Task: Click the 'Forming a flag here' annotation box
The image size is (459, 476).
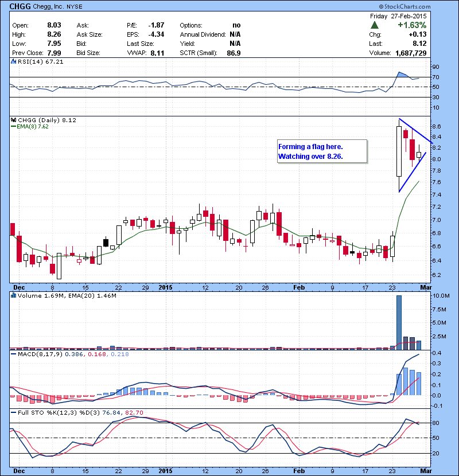Action: 322,151
